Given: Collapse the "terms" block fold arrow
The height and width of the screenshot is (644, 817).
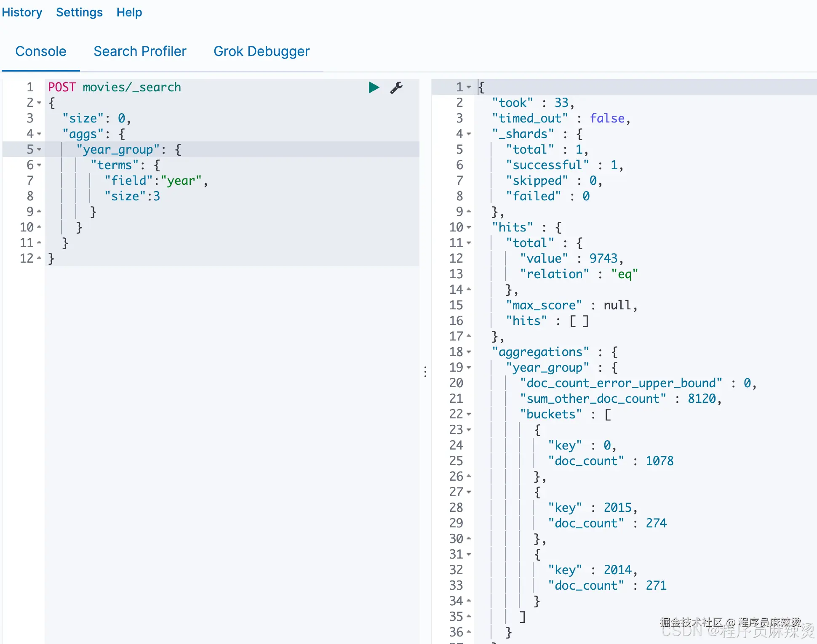Looking at the screenshot, I should pos(39,165).
